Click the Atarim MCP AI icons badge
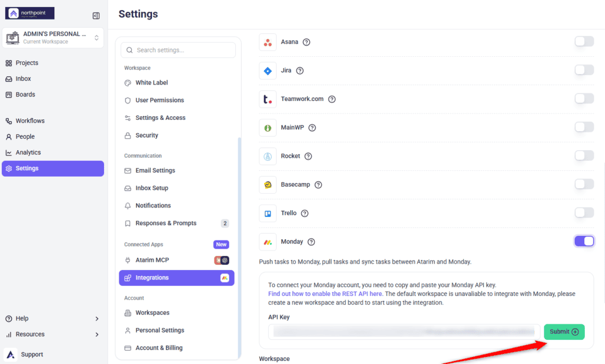This screenshot has width=605, height=364. click(222, 260)
